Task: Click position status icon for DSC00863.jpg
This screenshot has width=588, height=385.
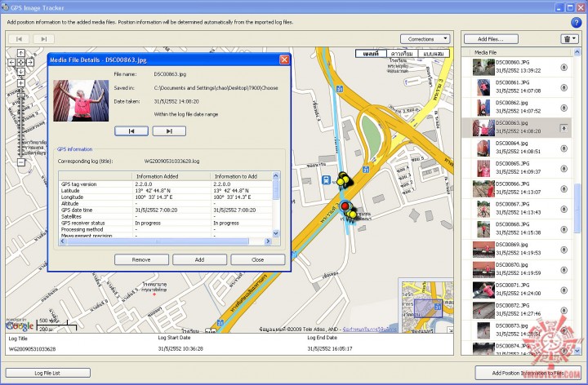Action: point(563,128)
